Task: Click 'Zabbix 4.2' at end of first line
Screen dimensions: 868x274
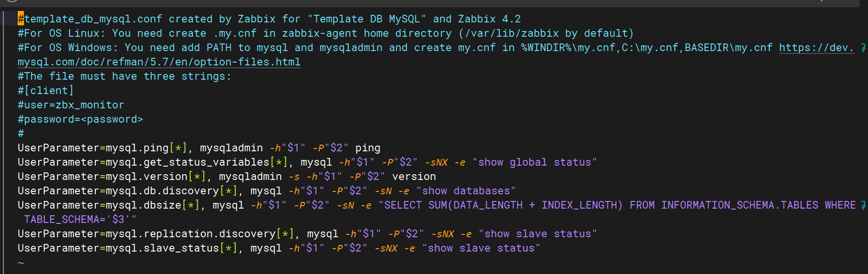Action: tap(489, 19)
